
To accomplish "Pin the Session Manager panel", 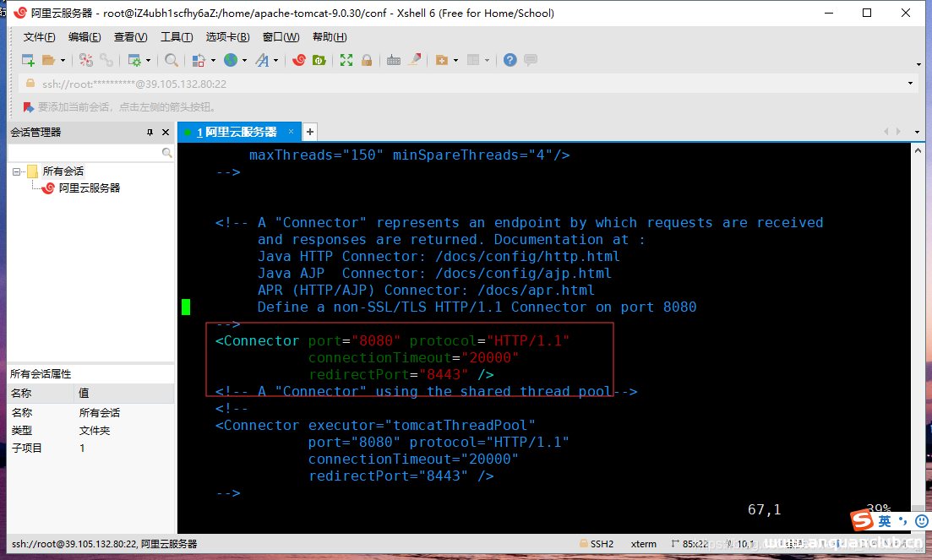I will tap(150, 133).
